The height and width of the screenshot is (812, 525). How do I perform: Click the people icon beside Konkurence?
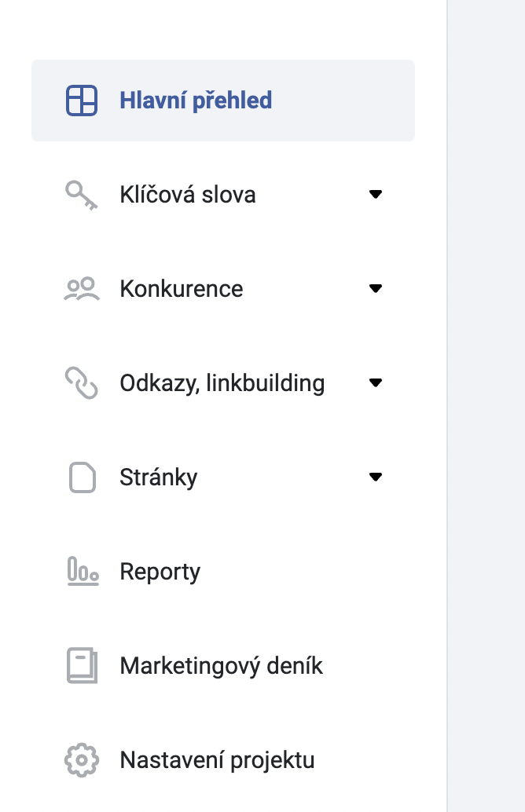81,288
